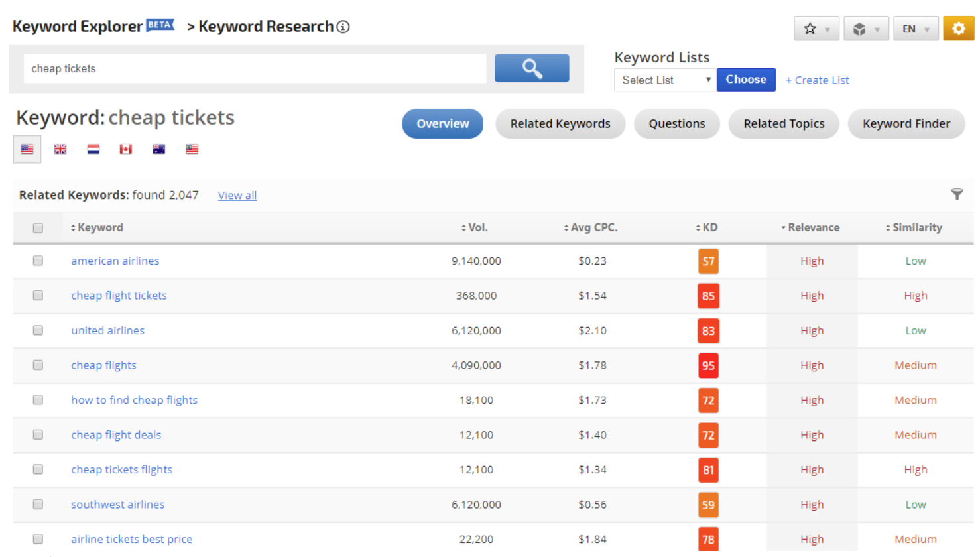Click the cheap tickets search field
This screenshot has width=980, height=557.
[255, 69]
